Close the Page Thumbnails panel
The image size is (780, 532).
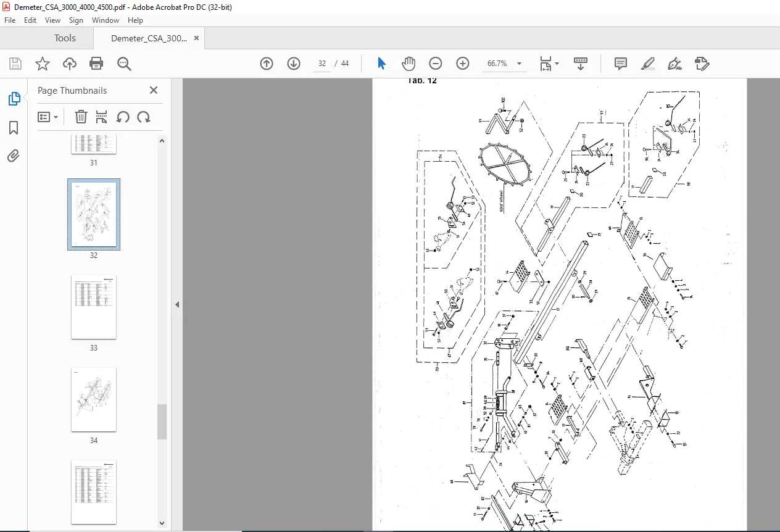pyautogui.click(x=154, y=90)
